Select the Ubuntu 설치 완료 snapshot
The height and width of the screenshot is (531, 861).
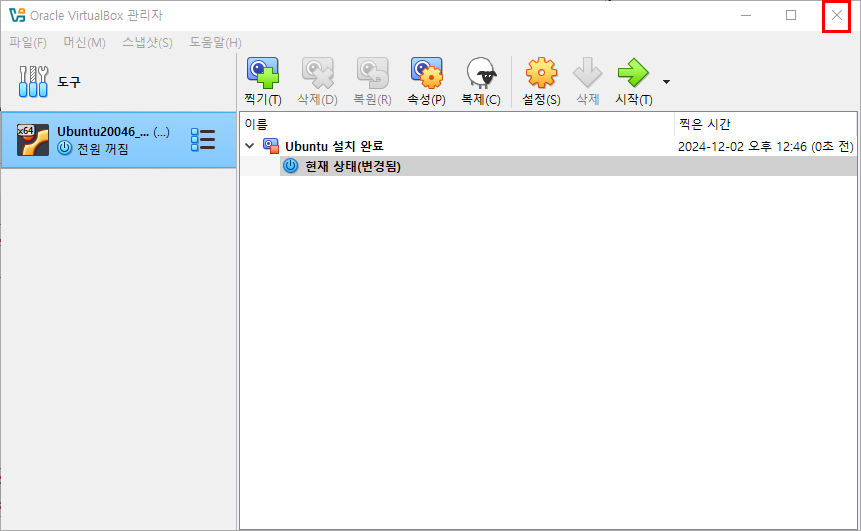[x=334, y=146]
